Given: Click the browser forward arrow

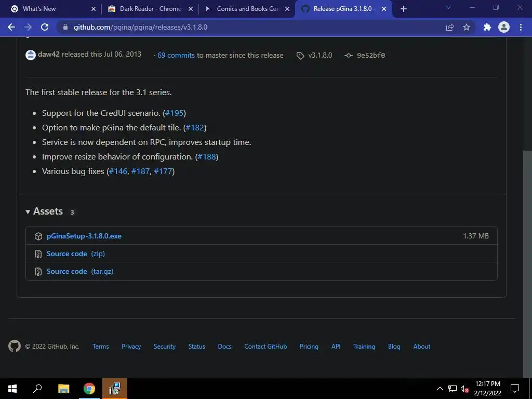Looking at the screenshot, I should point(28,27).
